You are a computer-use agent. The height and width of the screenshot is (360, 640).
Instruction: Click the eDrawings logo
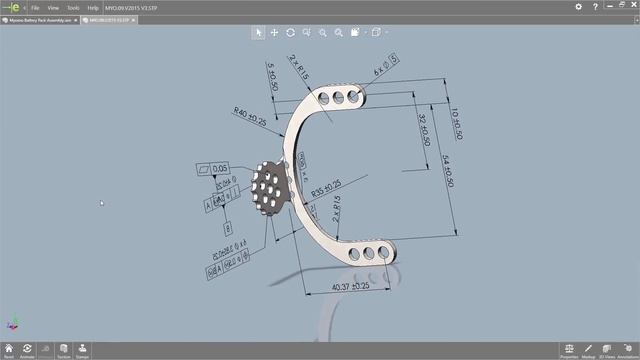pos(11,7)
